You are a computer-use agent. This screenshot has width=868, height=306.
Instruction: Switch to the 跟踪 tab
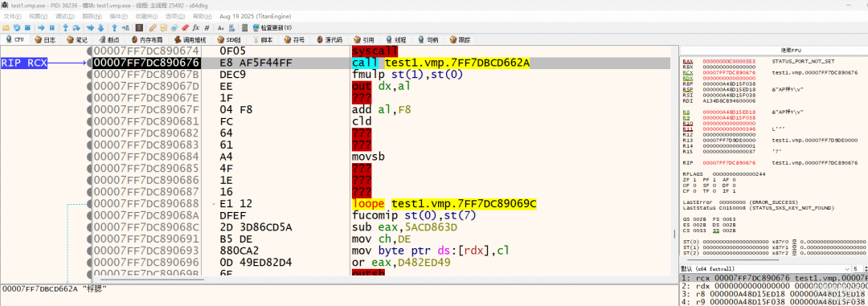(459, 40)
